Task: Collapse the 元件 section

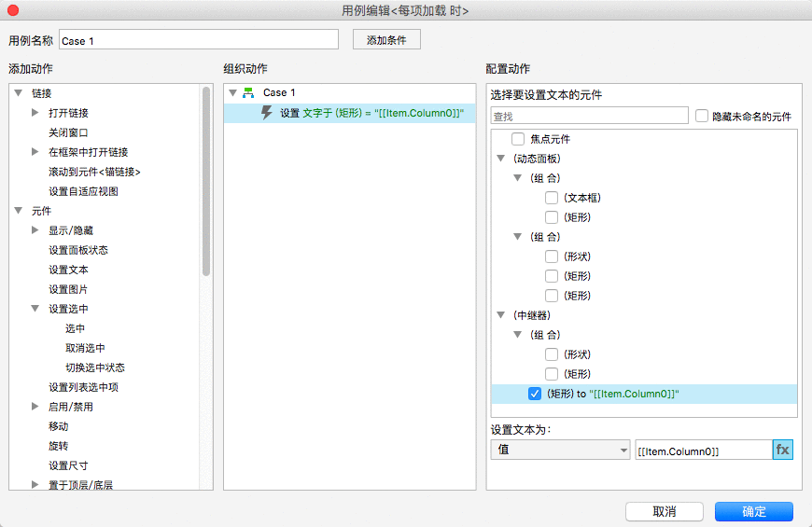Action: (19, 211)
